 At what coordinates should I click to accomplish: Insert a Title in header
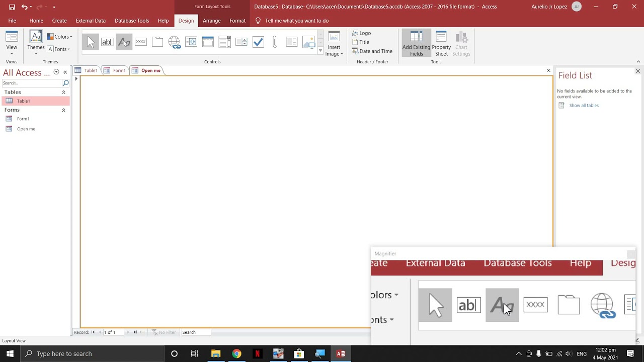coord(361,42)
